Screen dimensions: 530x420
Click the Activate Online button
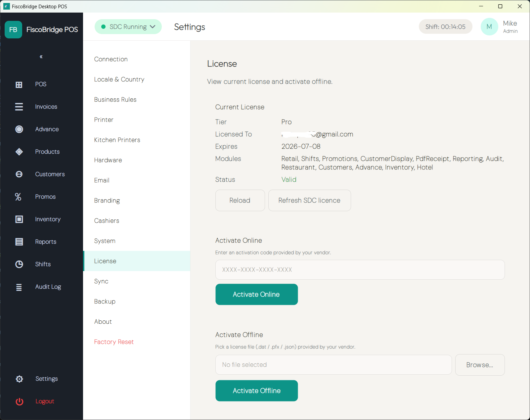pos(256,295)
